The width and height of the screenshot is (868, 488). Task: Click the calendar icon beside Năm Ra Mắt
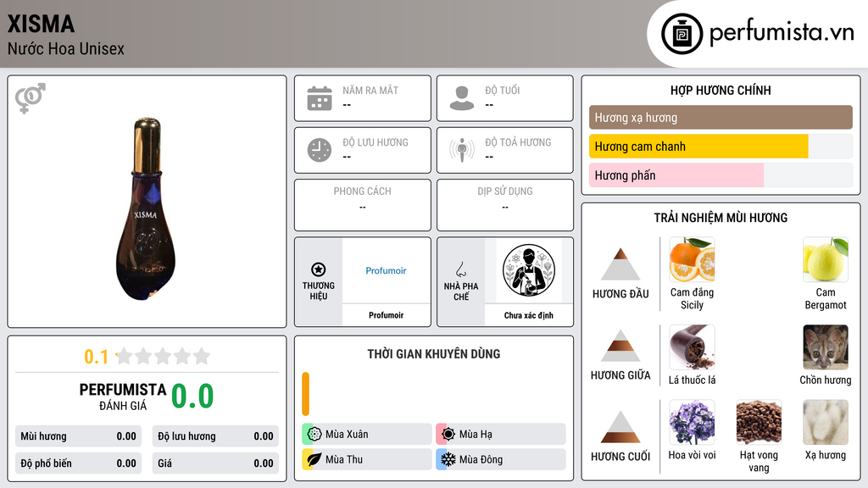point(320,98)
